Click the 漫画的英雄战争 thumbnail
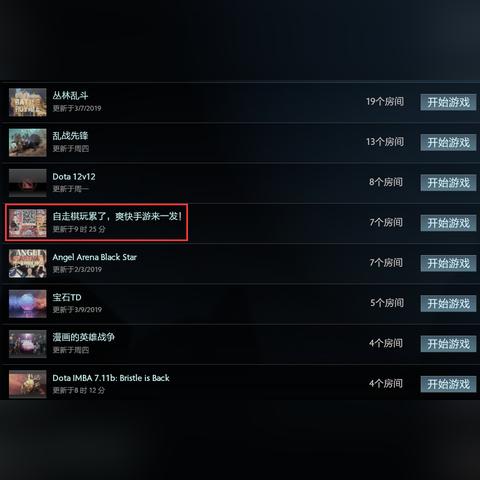This screenshot has height=480, width=480. pyautogui.click(x=28, y=344)
